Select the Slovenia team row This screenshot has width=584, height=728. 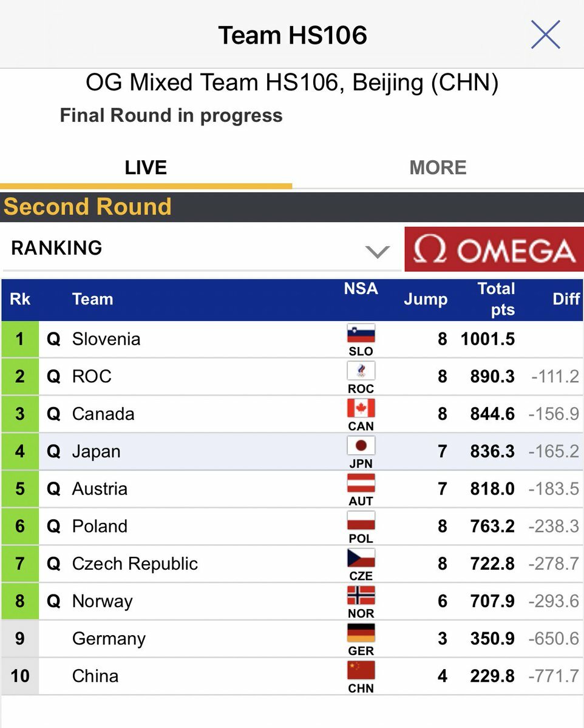(292, 339)
